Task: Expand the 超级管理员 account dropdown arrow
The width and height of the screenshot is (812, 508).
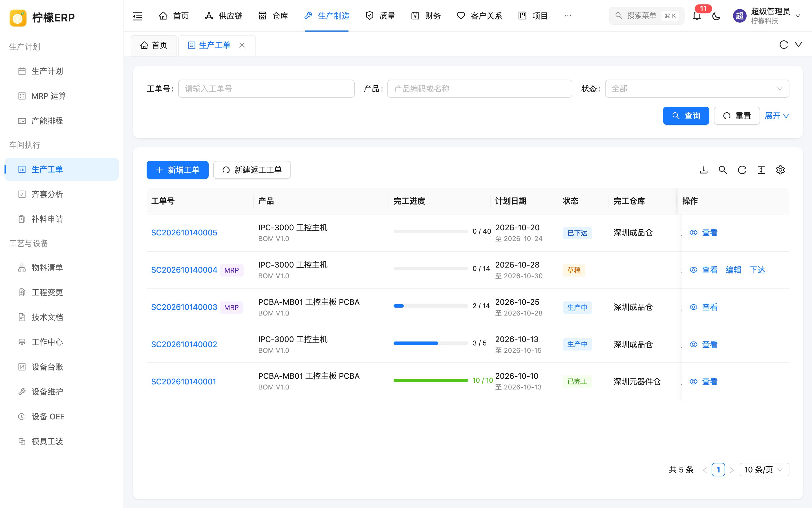Action: pyautogui.click(x=798, y=16)
